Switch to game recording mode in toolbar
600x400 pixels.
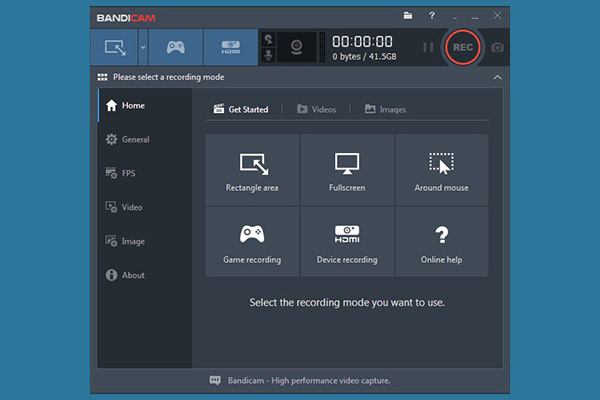tap(176, 47)
